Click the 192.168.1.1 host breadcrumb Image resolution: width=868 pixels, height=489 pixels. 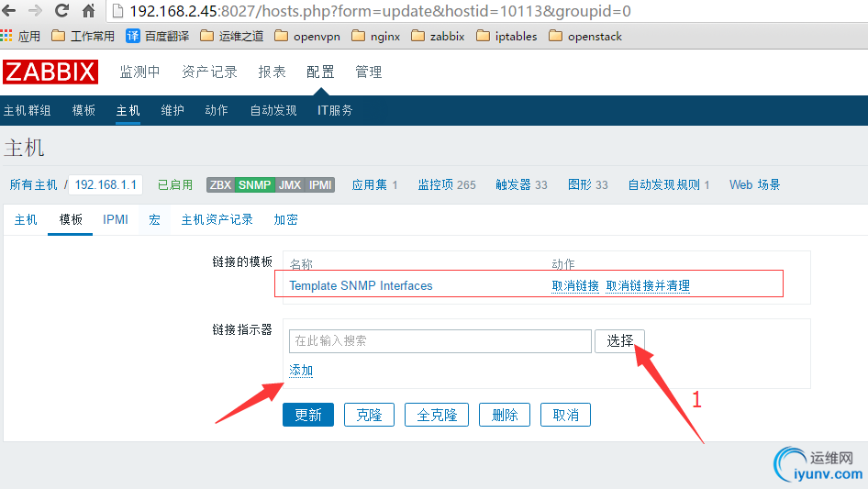106,185
